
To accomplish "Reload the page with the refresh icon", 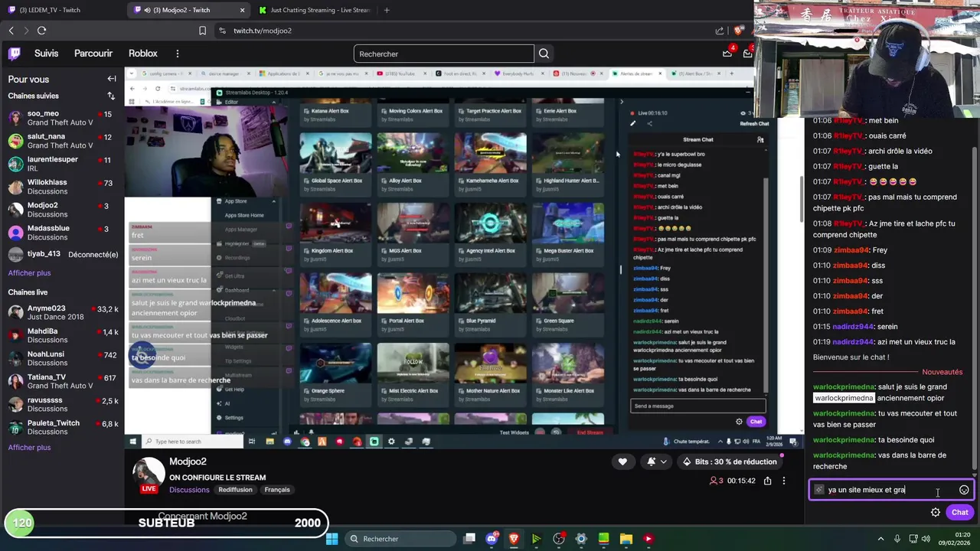I will click(x=41, y=31).
